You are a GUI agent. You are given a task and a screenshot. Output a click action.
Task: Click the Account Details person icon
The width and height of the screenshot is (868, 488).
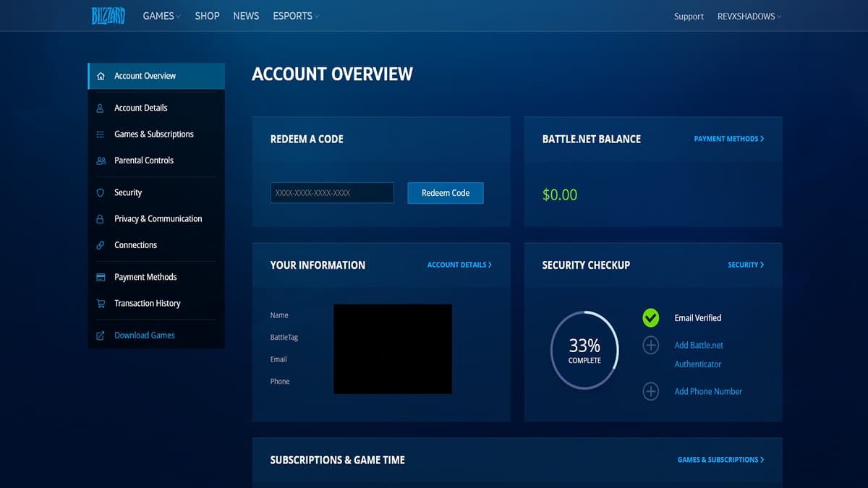point(101,107)
